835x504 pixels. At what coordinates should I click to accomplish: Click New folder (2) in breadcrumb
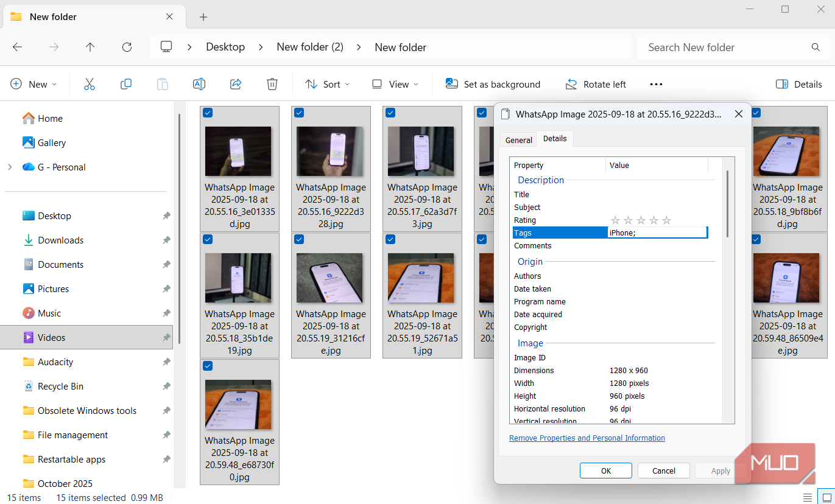(x=310, y=47)
